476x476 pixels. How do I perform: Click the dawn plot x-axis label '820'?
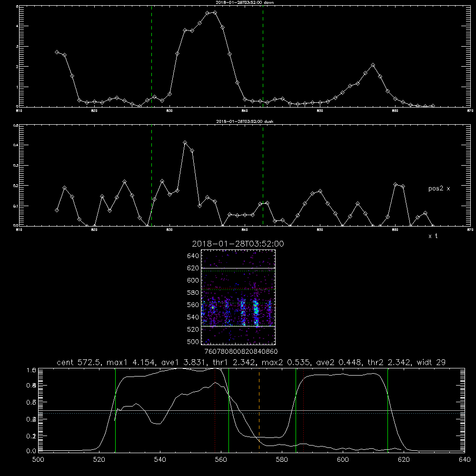[94, 111]
